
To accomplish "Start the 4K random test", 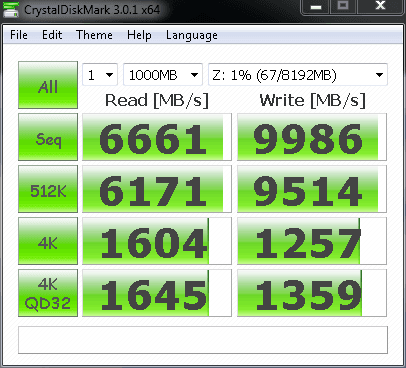I will point(48,241).
